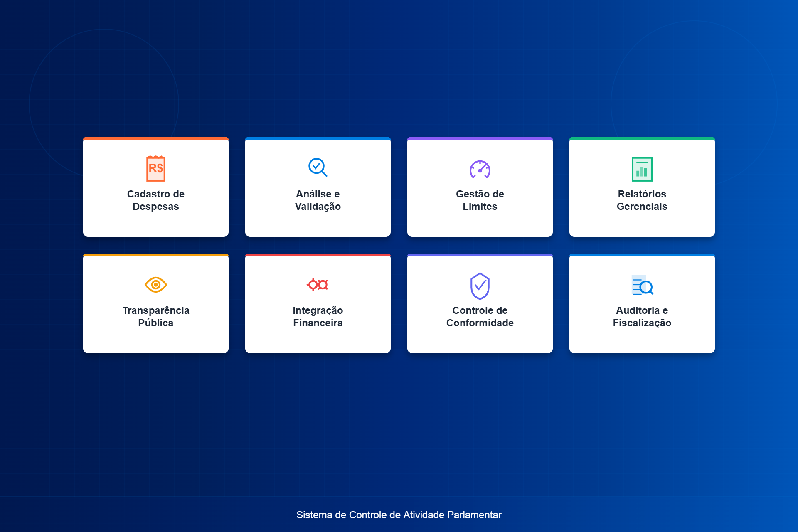Click the orange eye icon
The image size is (798, 532).
click(x=156, y=285)
